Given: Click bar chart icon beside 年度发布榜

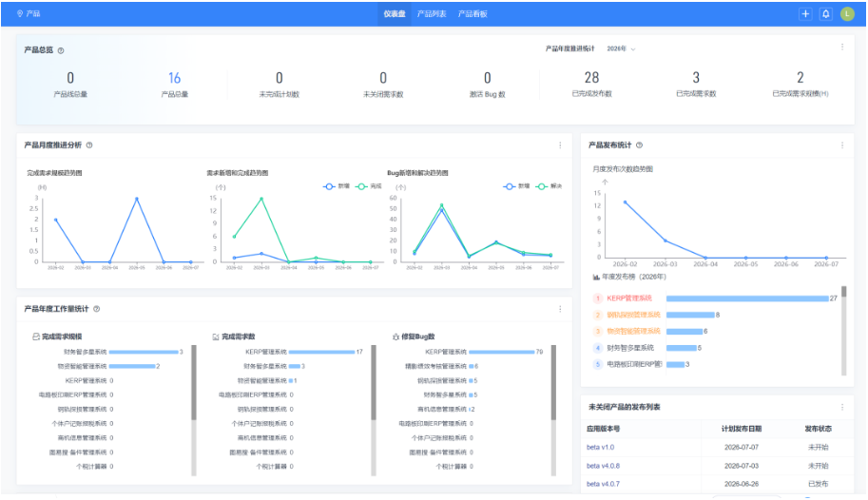Looking at the screenshot, I should 596,277.
